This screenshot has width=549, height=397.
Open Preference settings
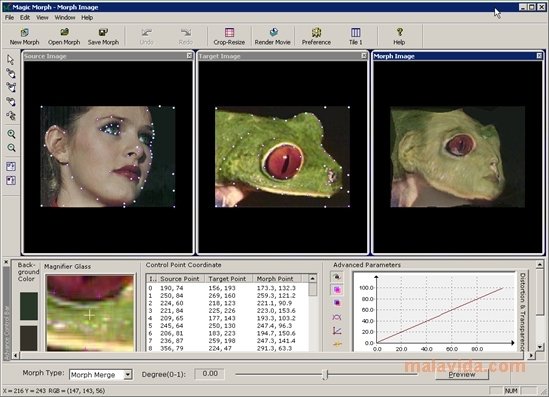316,37
